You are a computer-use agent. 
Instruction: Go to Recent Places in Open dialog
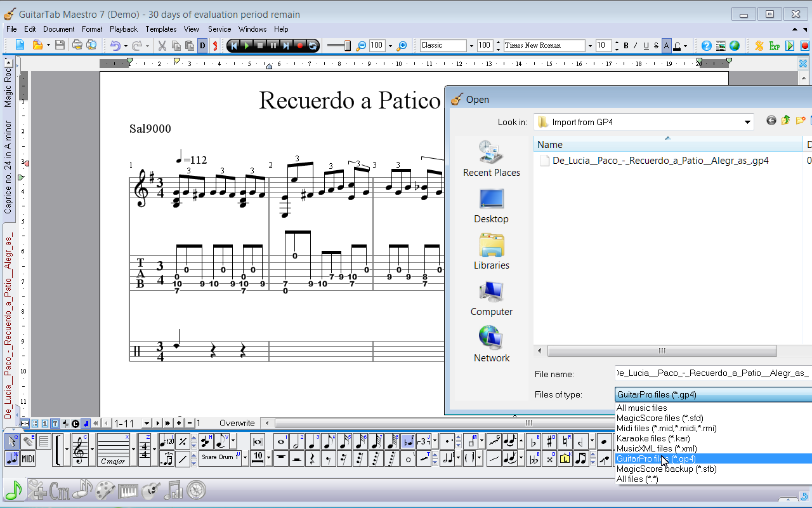click(492, 159)
